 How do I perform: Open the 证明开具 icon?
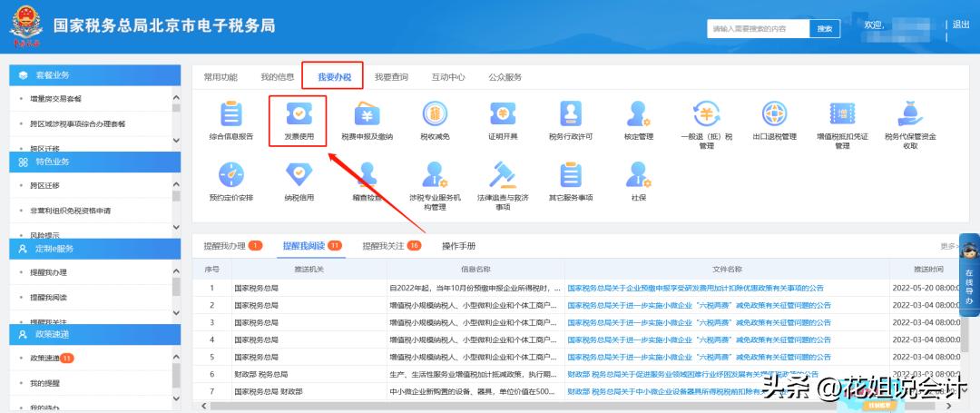click(x=503, y=114)
